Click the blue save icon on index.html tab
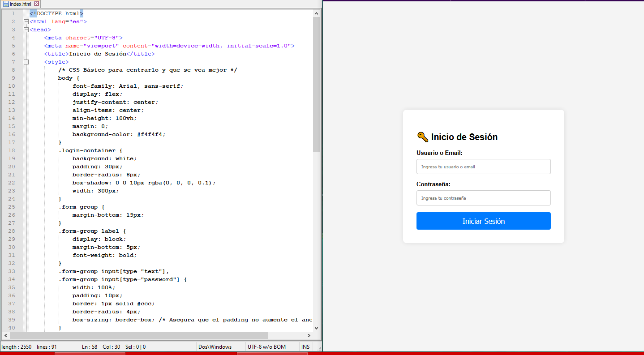The image size is (644, 355). click(6, 4)
